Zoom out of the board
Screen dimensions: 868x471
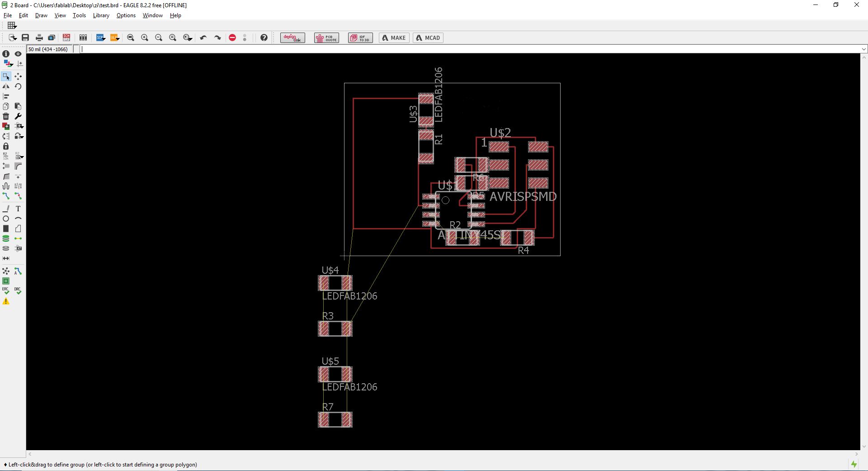[159, 38]
